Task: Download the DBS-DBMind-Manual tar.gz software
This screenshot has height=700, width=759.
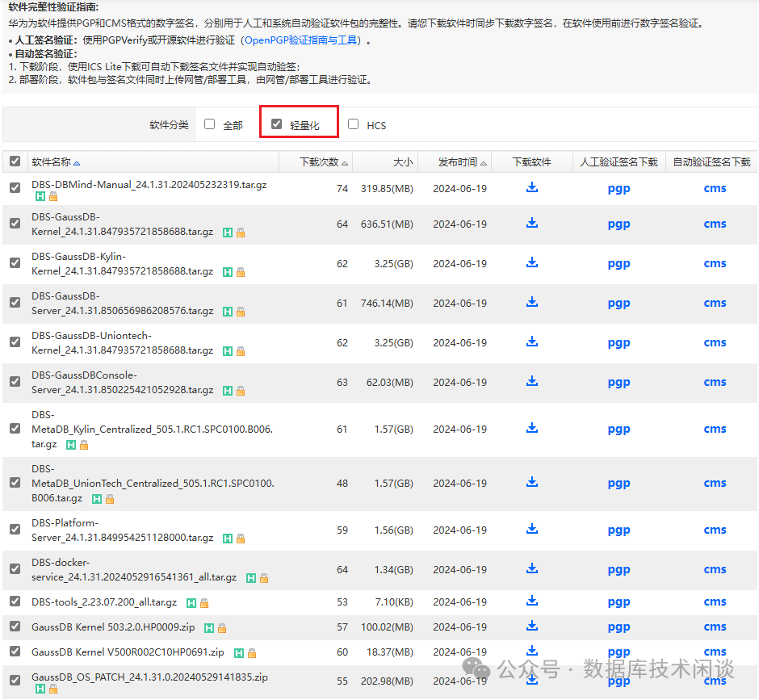Action: pos(532,188)
